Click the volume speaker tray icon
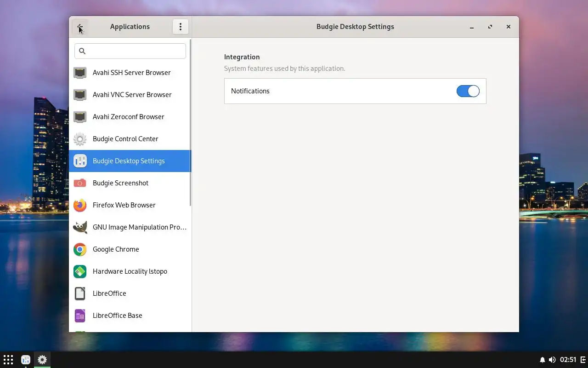 [552, 360]
